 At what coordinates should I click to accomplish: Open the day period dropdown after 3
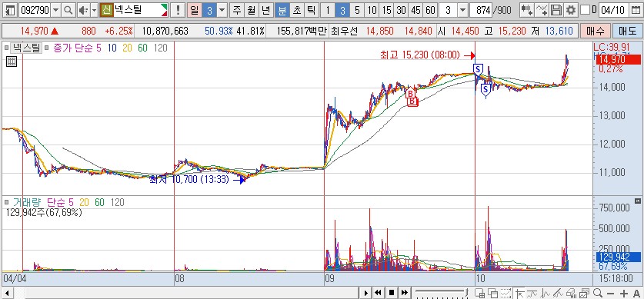coord(222,10)
